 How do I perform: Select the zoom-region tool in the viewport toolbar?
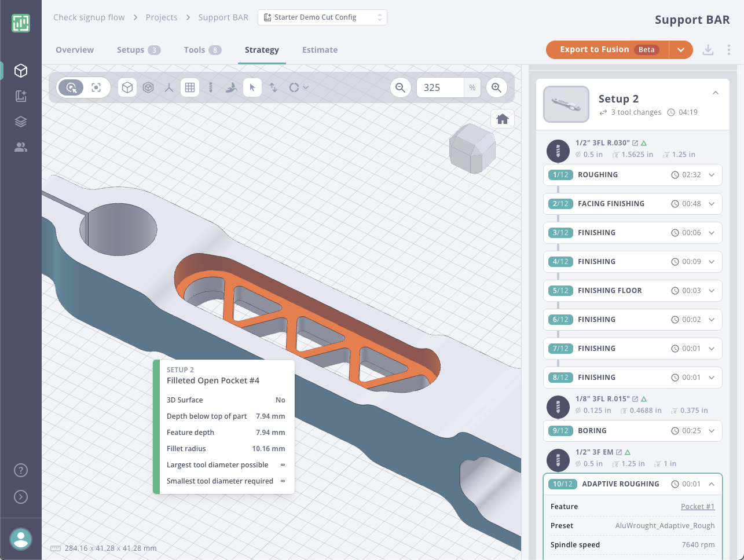click(x=70, y=87)
